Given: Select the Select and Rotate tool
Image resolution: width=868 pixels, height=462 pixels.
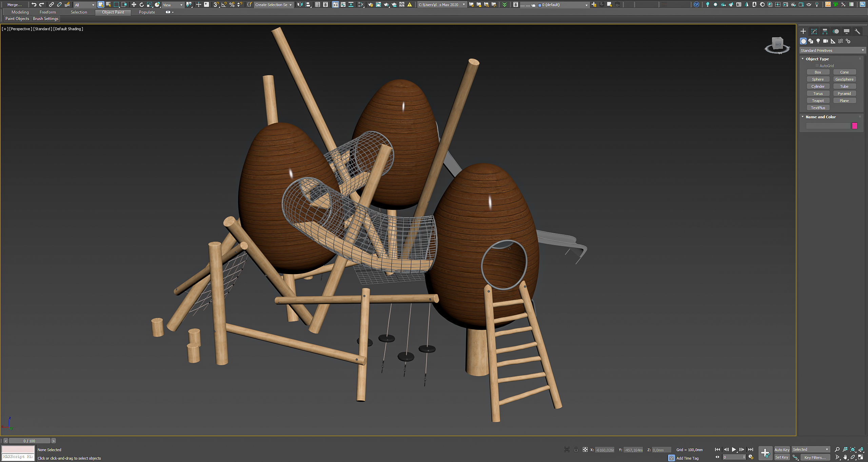Looking at the screenshot, I should [x=142, y=4].
